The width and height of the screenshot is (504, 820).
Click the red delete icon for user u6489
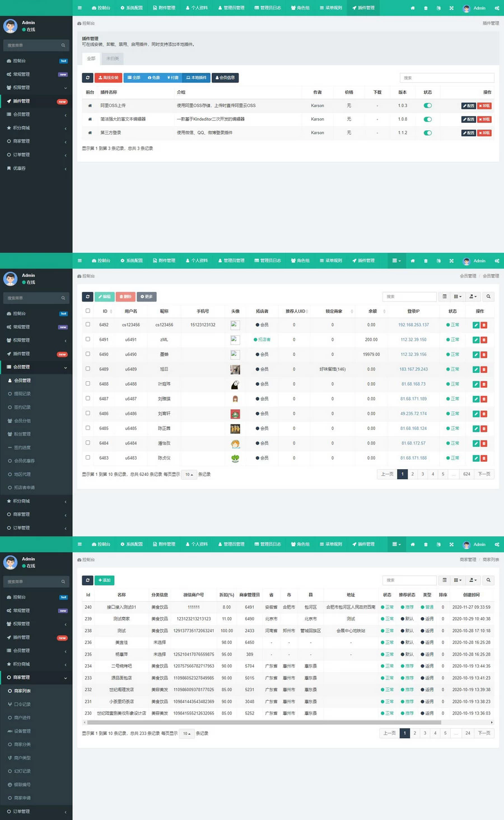(x=484, y=369)
